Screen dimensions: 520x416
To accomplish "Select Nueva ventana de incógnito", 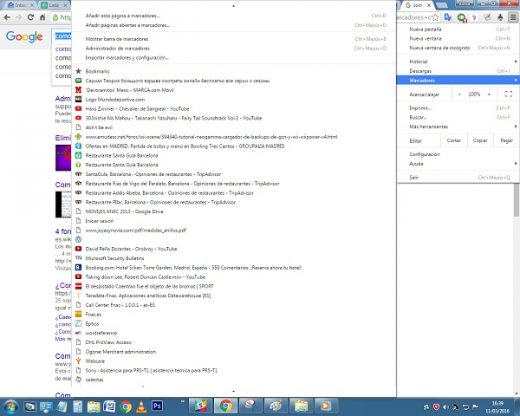I will 458,48.
